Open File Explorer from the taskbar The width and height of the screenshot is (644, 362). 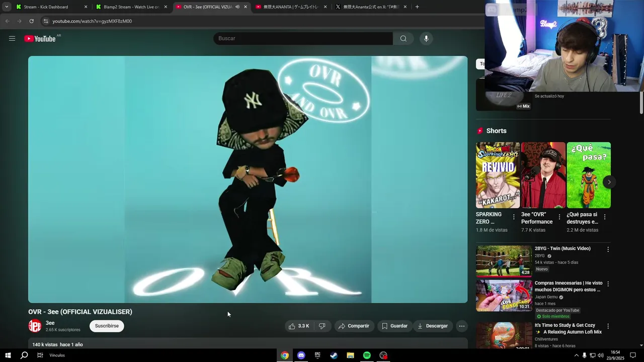click(350, 355)
